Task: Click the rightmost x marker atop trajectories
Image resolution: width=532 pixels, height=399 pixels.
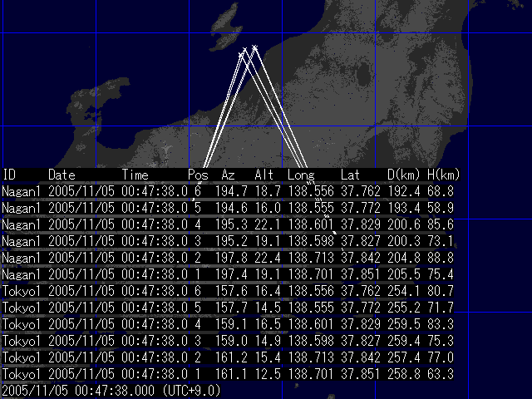Action: [x=255, y=47]
